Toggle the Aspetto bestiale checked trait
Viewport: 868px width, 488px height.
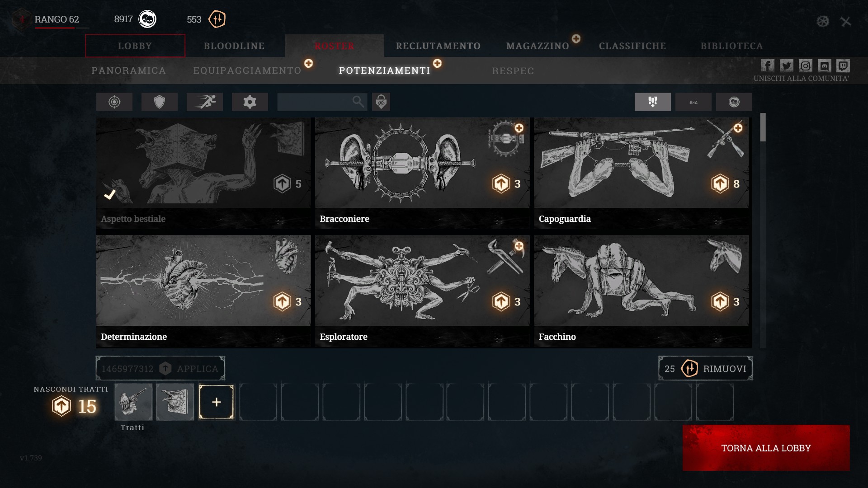coord(203,174)
